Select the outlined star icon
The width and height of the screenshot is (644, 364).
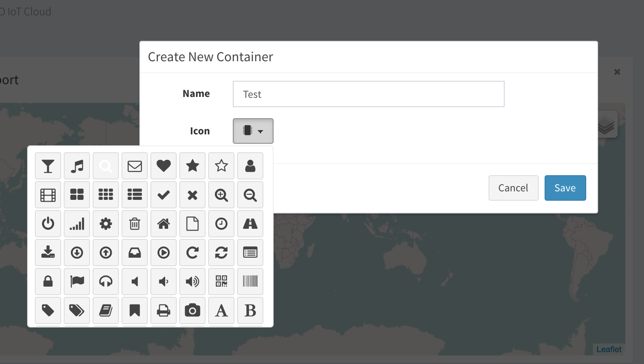[221, 166]
